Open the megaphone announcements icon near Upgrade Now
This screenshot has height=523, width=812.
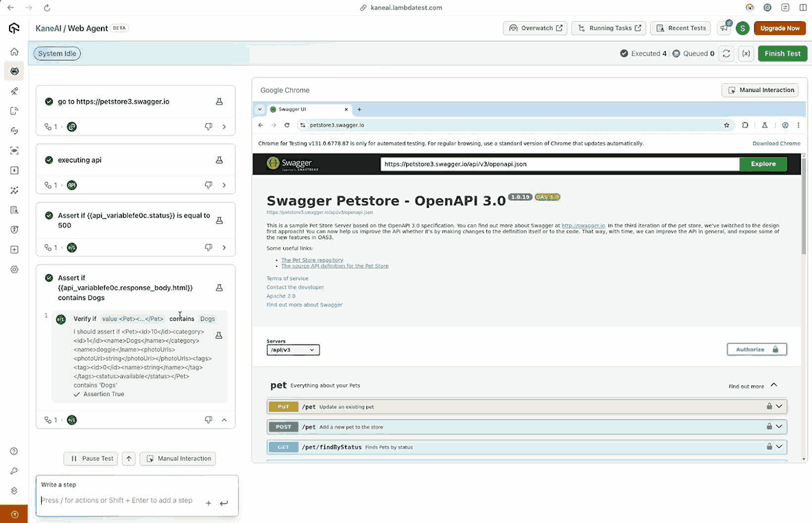(x=724, y=27)
